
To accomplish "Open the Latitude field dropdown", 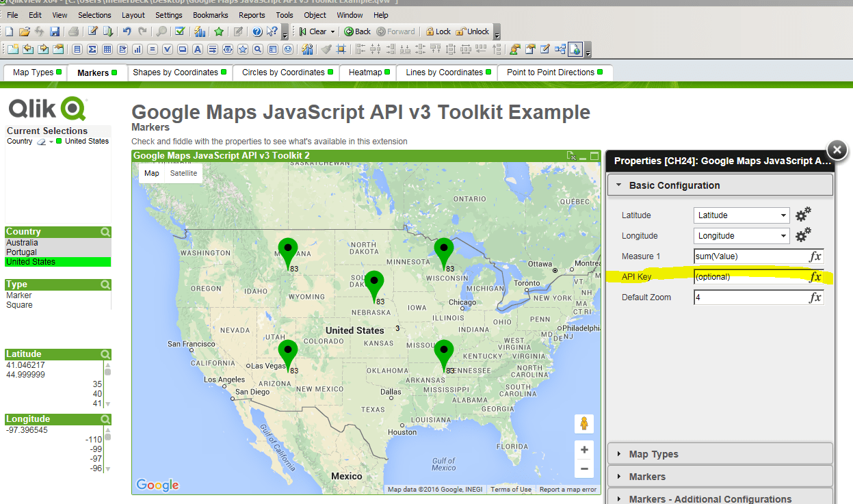I will coord(783,215).
